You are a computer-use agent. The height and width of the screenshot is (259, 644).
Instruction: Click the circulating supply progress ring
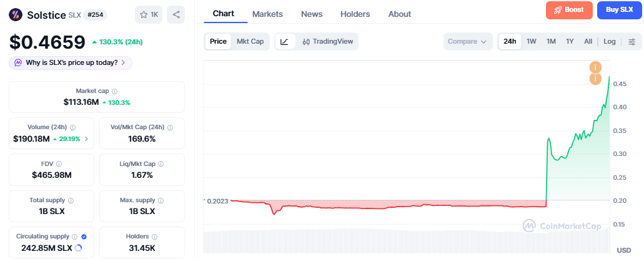(x=79, y=248)
